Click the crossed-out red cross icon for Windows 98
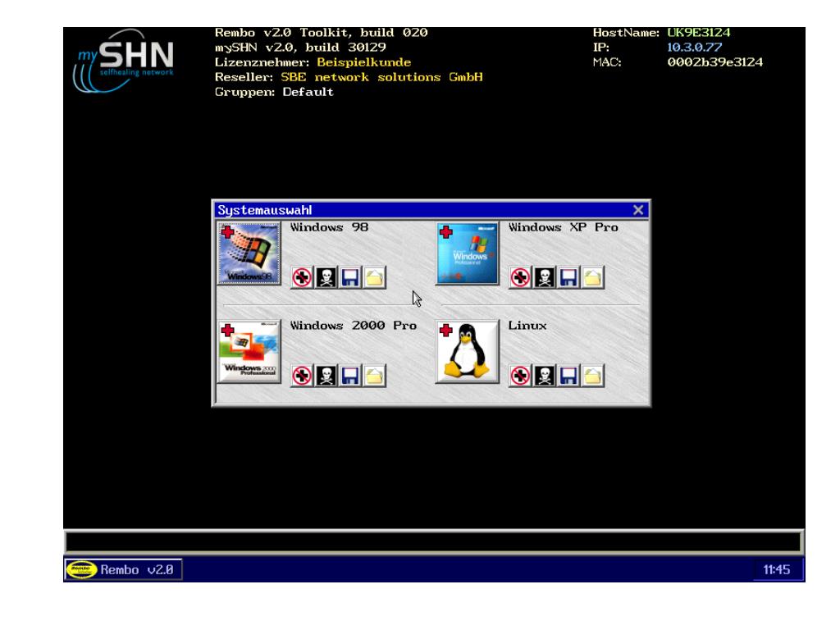 tap(302, 277)
